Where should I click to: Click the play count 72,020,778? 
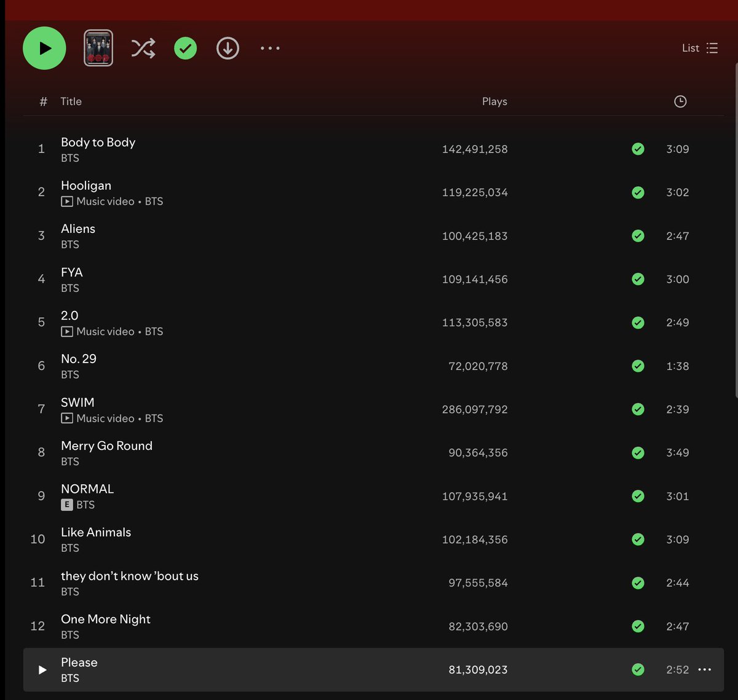point(478,366)
